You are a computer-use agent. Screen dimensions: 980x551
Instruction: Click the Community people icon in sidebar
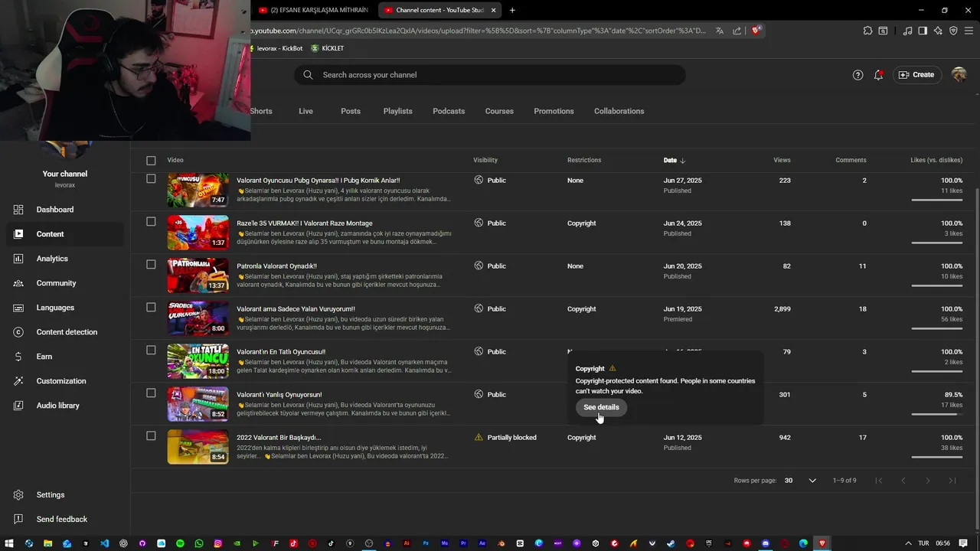[x=18, y=283]
